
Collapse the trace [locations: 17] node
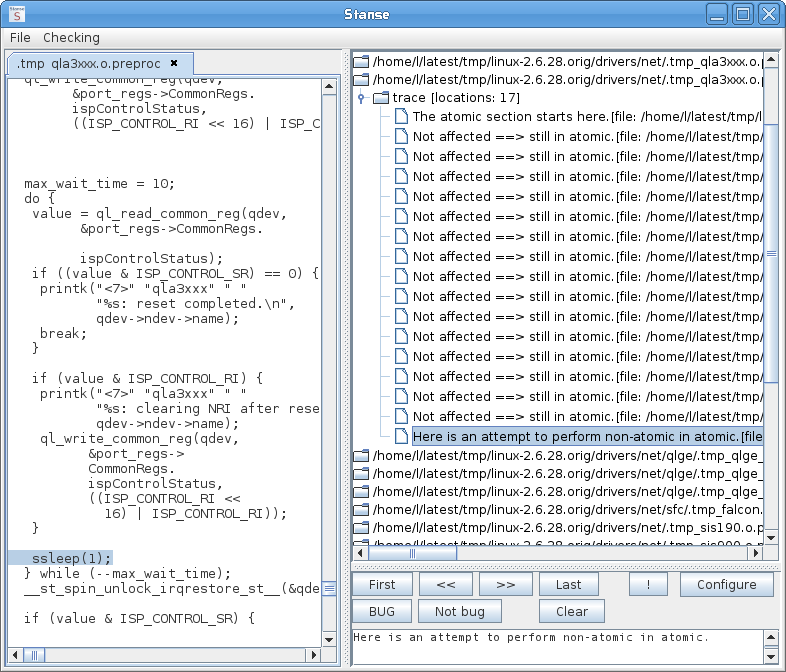tap(362, 98)
